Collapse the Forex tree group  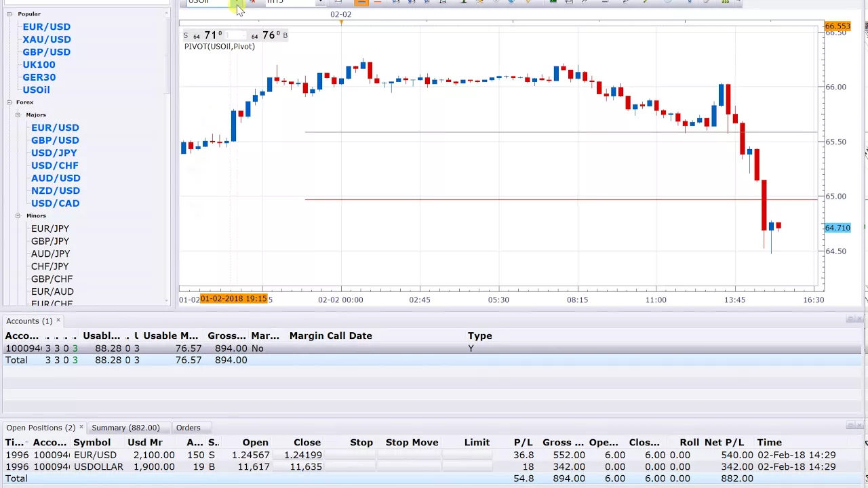coord(9,102)
